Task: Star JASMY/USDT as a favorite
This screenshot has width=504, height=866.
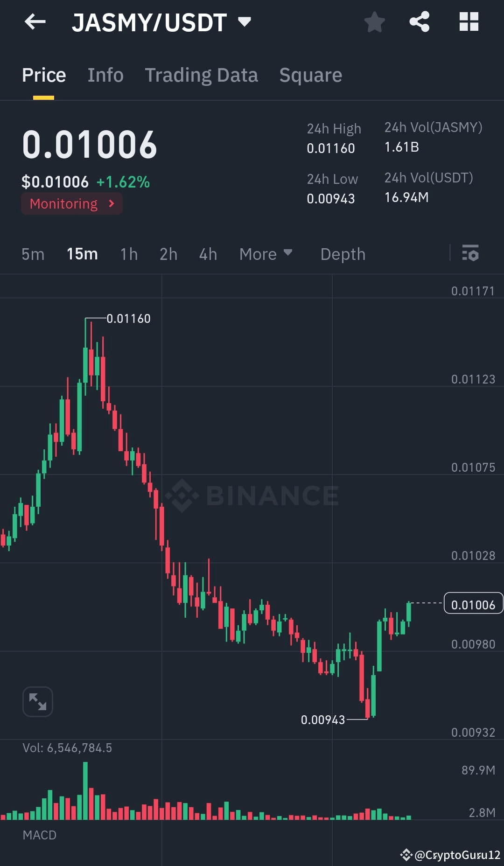Action: coord(374,21)
